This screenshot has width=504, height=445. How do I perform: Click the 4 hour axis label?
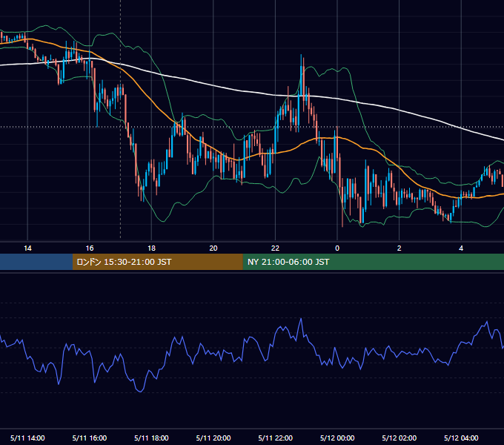[x=461, y=248]
